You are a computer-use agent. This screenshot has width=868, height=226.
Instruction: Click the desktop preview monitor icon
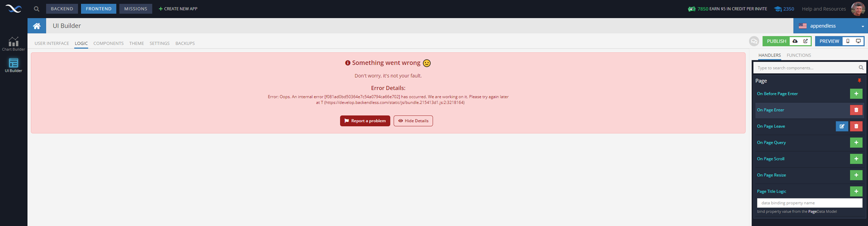(x=858, y=41)
